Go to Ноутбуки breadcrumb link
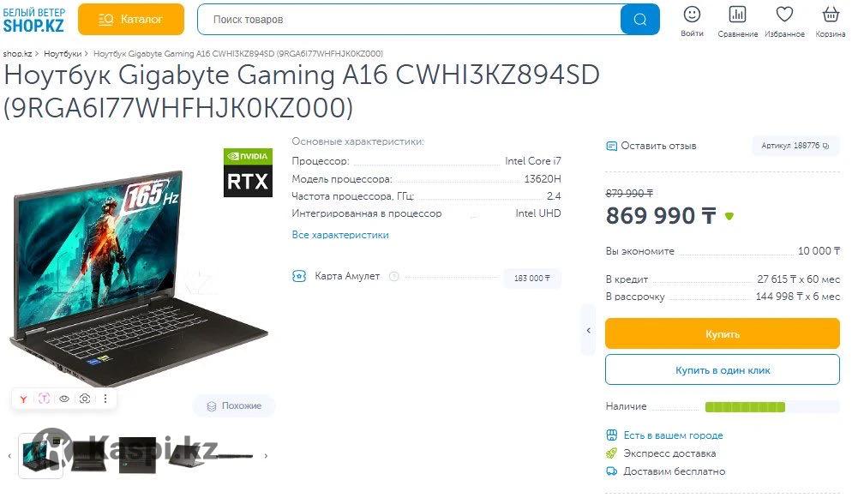858x504 pixels. [x=63, y=54]
